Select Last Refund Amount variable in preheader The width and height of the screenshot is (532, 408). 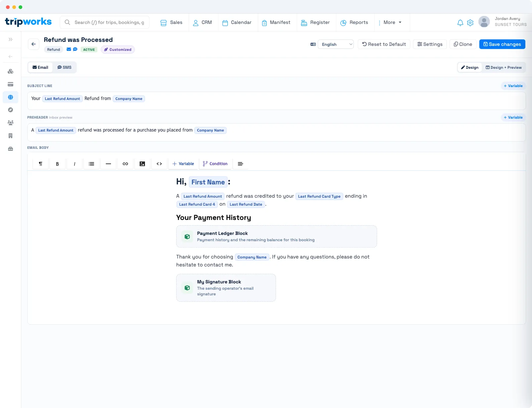pyautogui.click(x=56, y=130)
